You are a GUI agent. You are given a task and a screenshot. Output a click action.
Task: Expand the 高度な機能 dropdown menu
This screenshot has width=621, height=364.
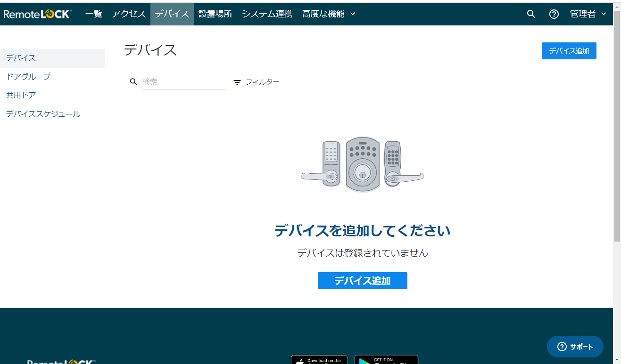(329, 14)
